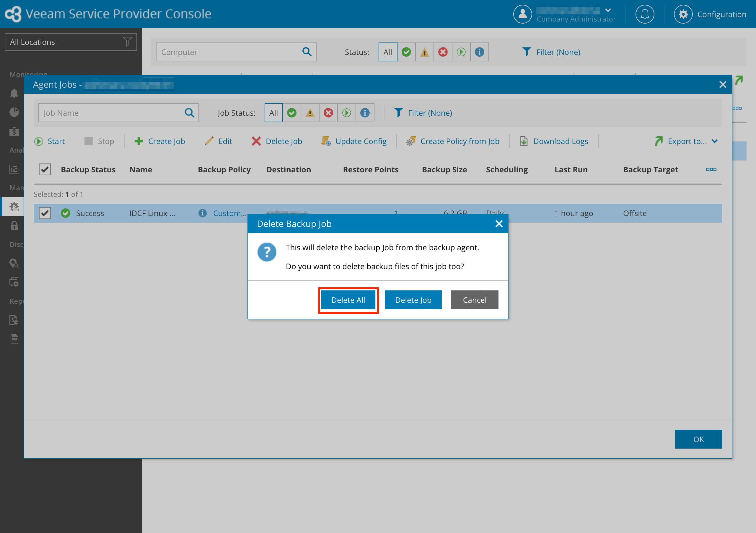The image size is (756, 533).
Task: Open the All Locations filter dropdown
Action: 71,42
